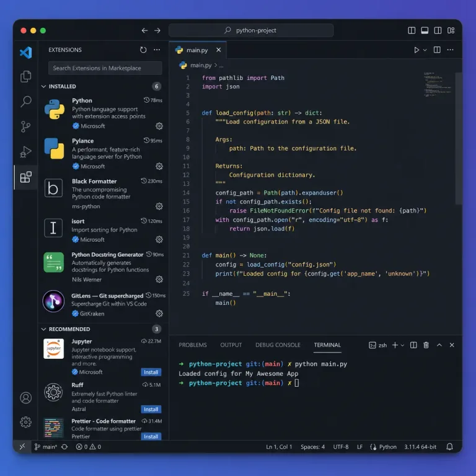The image size is (476, 476).
Task: Select the Extensions view icon
Action: pyautogui.click(x=26, y=177)
